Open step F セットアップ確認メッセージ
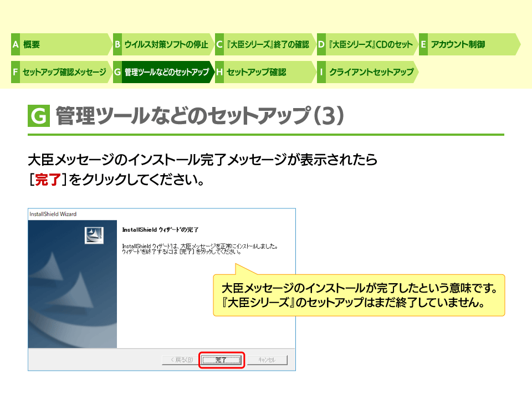 tap(61, 72)
